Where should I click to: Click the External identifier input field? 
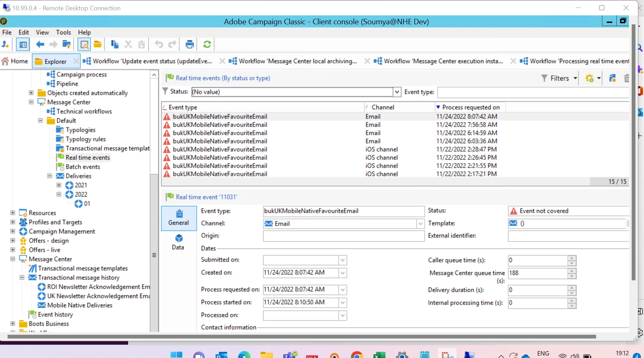point(568,236)
